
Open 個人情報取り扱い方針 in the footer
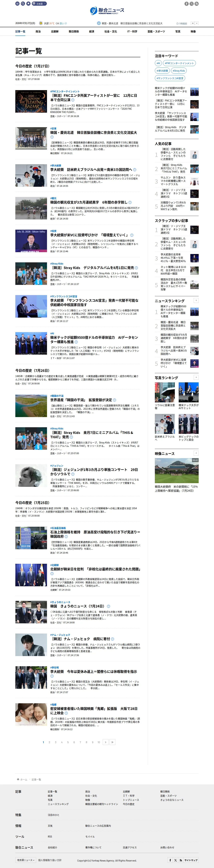pyautogui.click(x=50, y=860)
